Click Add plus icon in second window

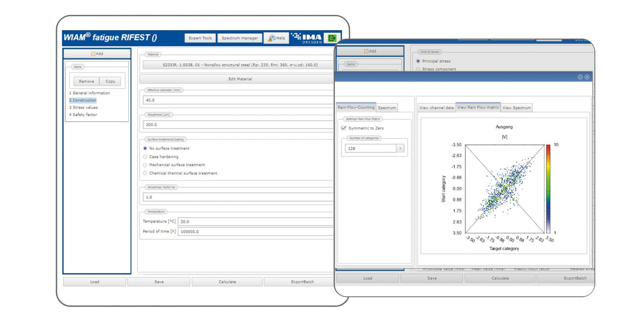tap(366, 51)
